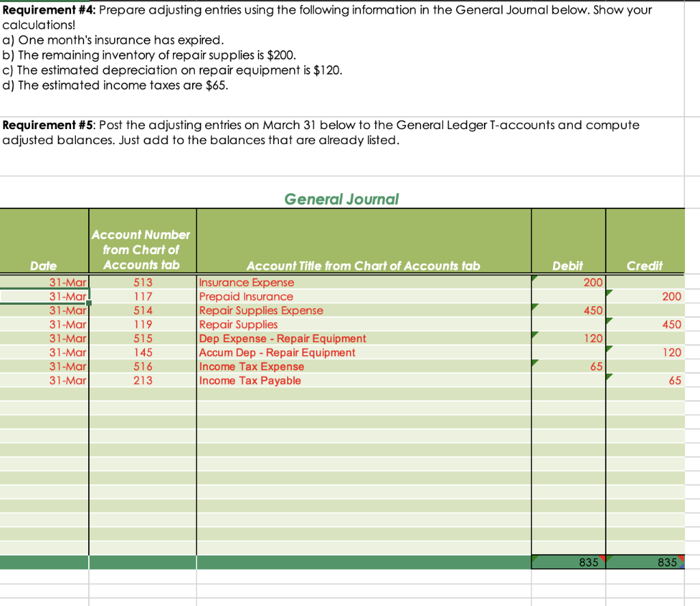Click the Debit column header
The image size is (700, 606).
click(568, 266)
